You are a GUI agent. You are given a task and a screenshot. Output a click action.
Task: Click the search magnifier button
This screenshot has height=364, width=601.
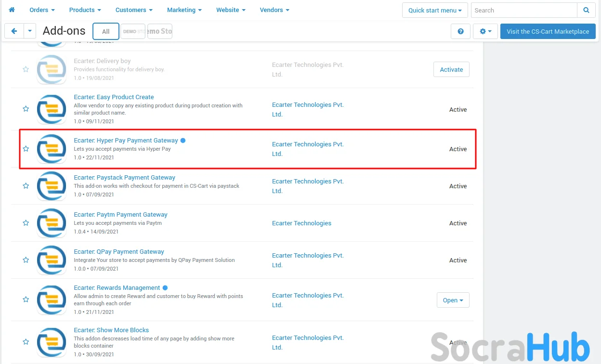click(x=586, y=10)
